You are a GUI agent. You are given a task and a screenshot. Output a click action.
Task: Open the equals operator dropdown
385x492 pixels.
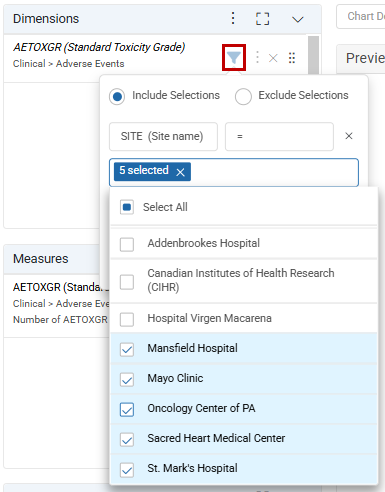279,136
